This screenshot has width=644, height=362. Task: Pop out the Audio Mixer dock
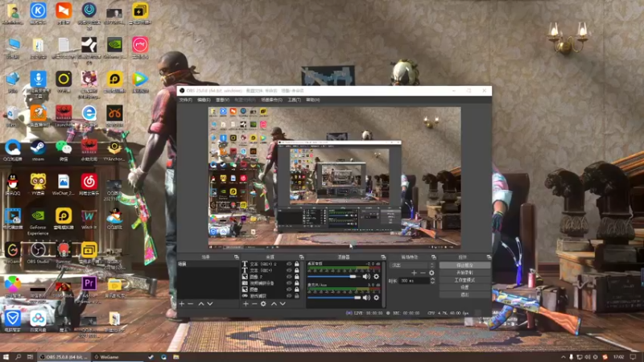click(383, 257)
